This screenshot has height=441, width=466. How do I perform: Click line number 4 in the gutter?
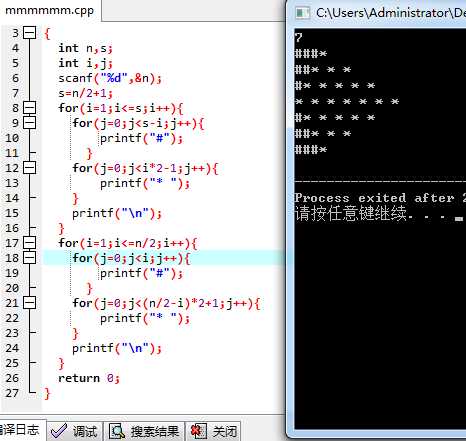tap(15, 48)
